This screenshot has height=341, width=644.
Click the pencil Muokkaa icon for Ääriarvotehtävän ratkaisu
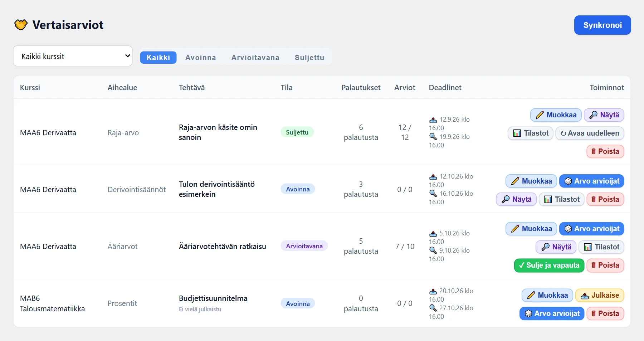(x=515, y=229)
